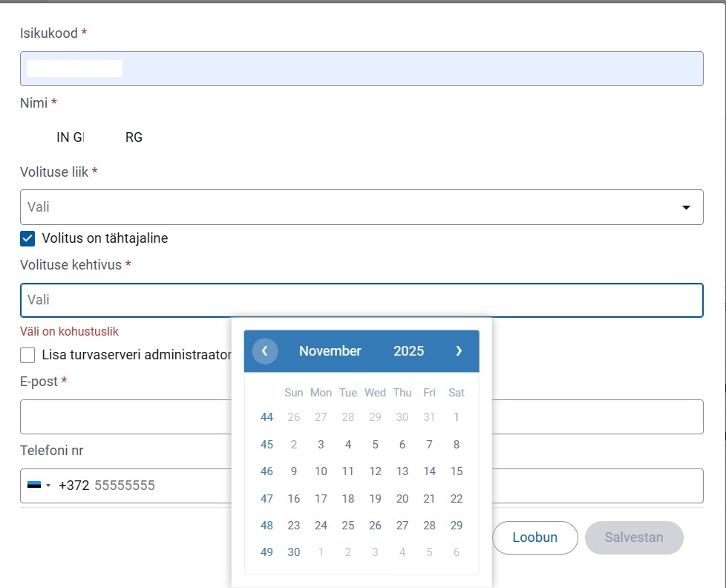Go to previous month in calendar
Viewport: 726px width, 588px height.
265,351
